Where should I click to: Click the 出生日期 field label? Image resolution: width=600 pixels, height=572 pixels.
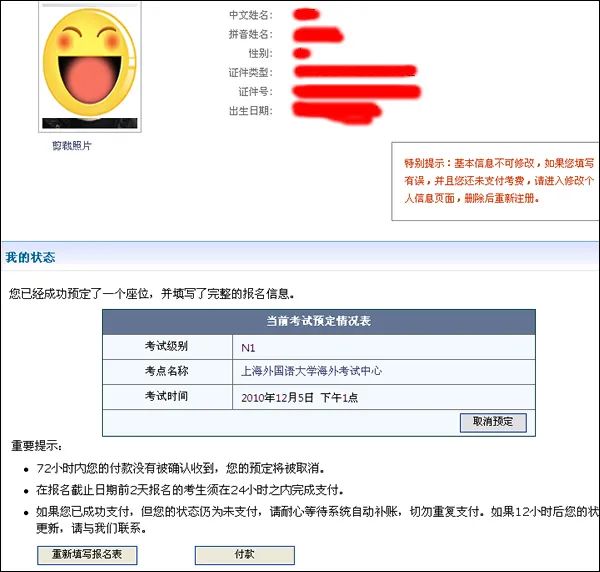pos(251,111)
